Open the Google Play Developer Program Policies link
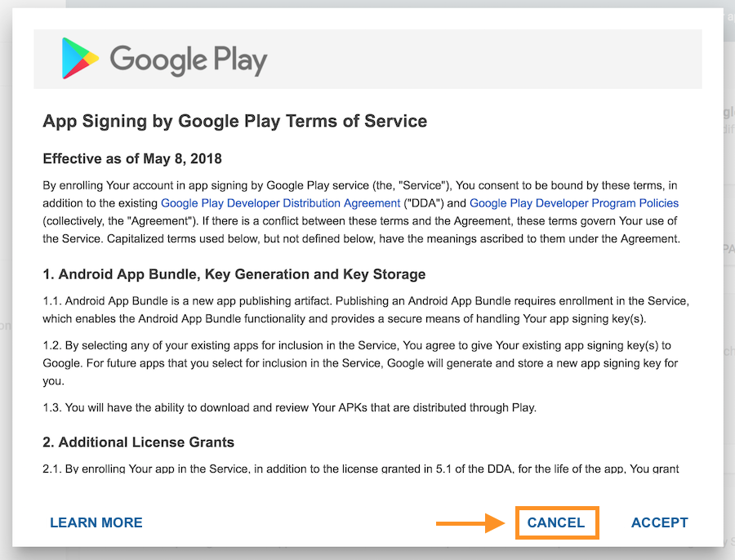 573,203
